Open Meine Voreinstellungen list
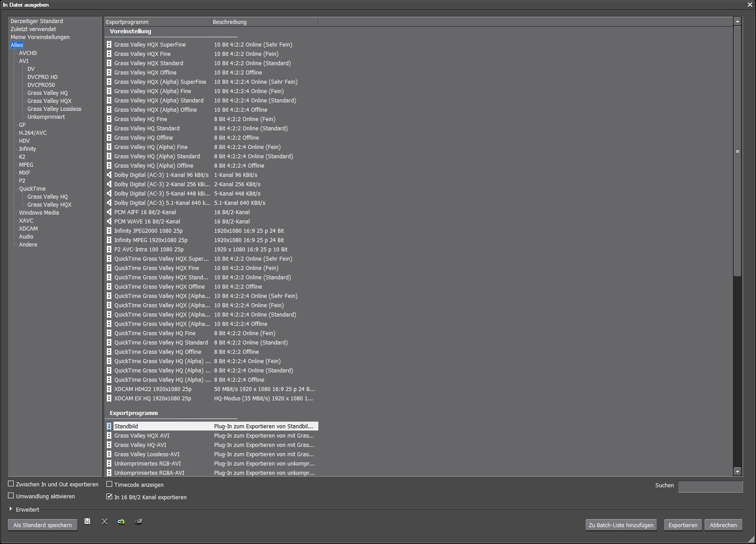This screenshot has width=756, height=544. [40, 37]
